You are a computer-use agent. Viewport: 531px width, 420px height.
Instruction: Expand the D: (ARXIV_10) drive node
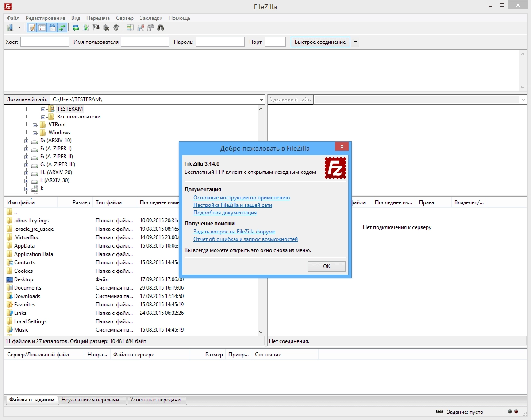tap(27, 141)
